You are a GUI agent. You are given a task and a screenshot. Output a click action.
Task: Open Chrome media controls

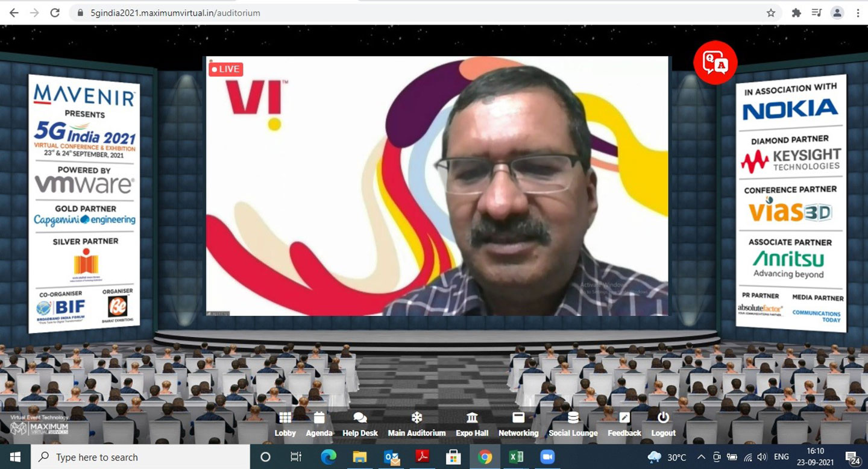pyautogui.click(x=817, y=13)
